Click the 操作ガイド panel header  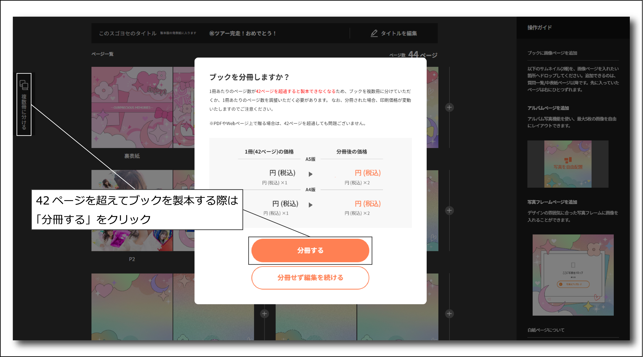click(x=540, y=27)
